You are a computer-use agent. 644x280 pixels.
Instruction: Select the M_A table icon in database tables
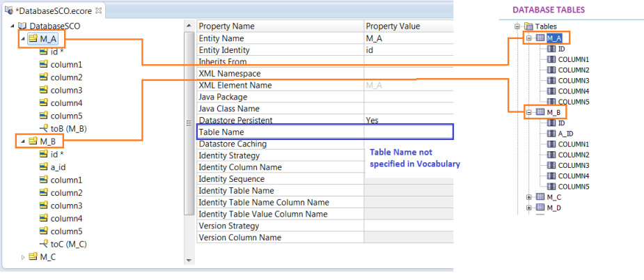(540, 38)
